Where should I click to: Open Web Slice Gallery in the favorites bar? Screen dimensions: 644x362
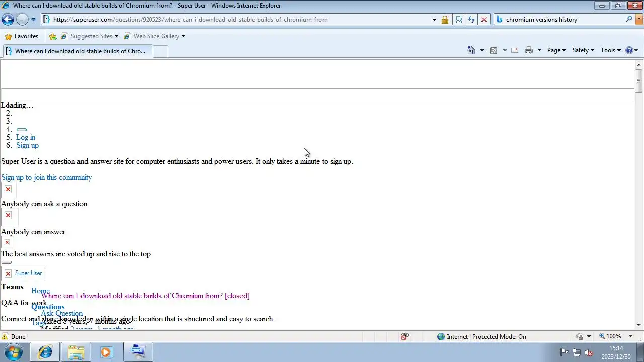[x=154, y=36]
